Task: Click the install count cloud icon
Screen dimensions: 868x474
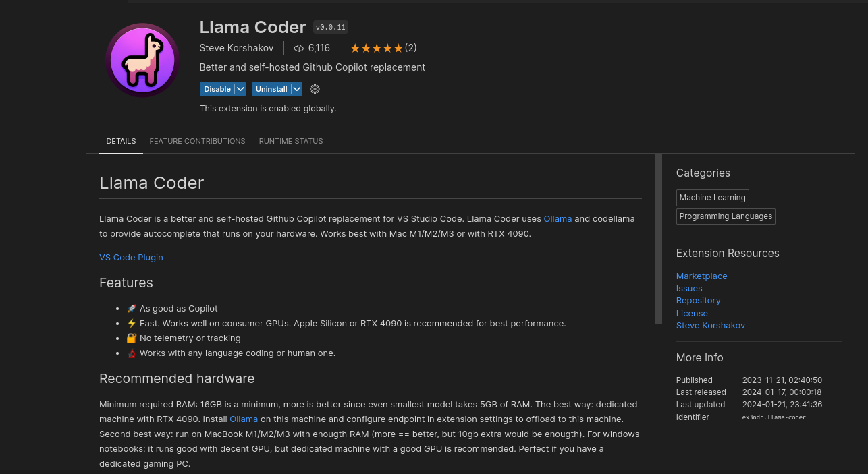Action: (298, 48)
